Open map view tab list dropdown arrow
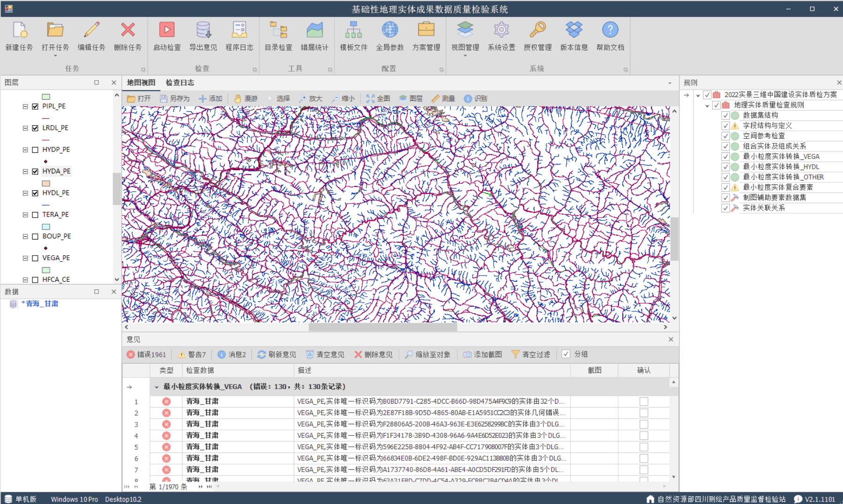The height and width of the screenshot is (504, 843). [670, 83]
